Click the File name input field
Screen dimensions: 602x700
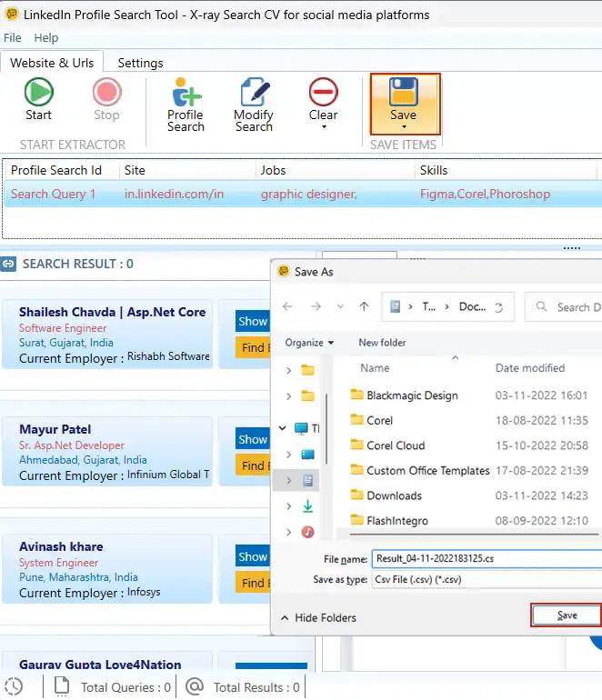tap(487, 558)
